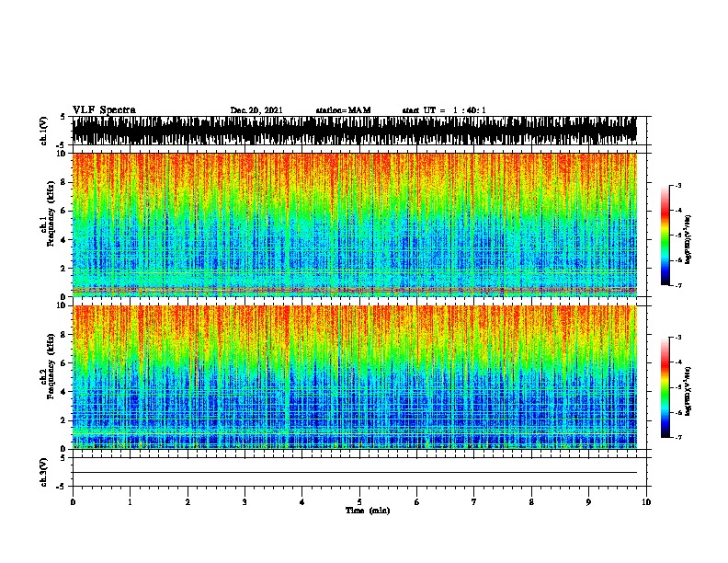728x563 pixels.
Task: Click the time axis tick label "8"
Action: (531, 502)
